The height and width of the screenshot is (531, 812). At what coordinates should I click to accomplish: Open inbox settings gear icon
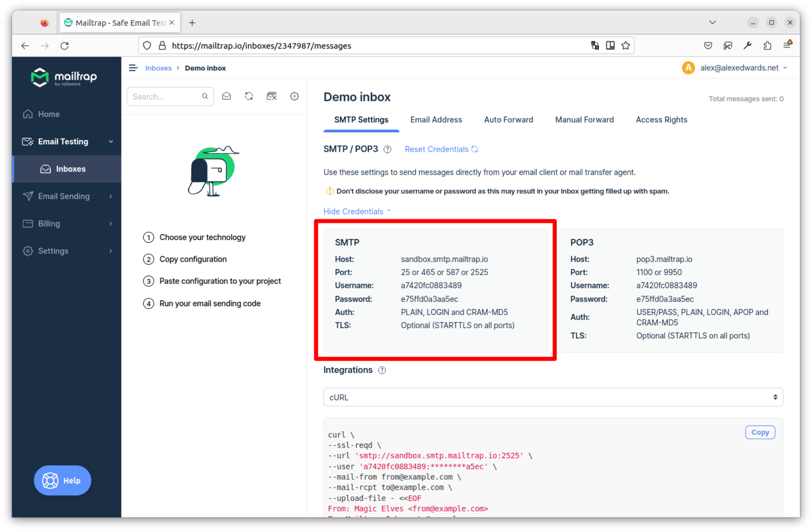[x=294, y=96]
